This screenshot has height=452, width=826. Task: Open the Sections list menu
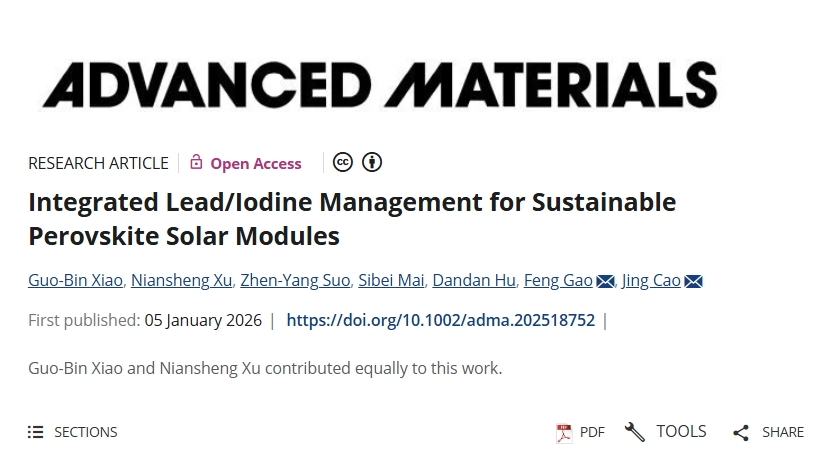pyautogui.click(x=73, y=432)
